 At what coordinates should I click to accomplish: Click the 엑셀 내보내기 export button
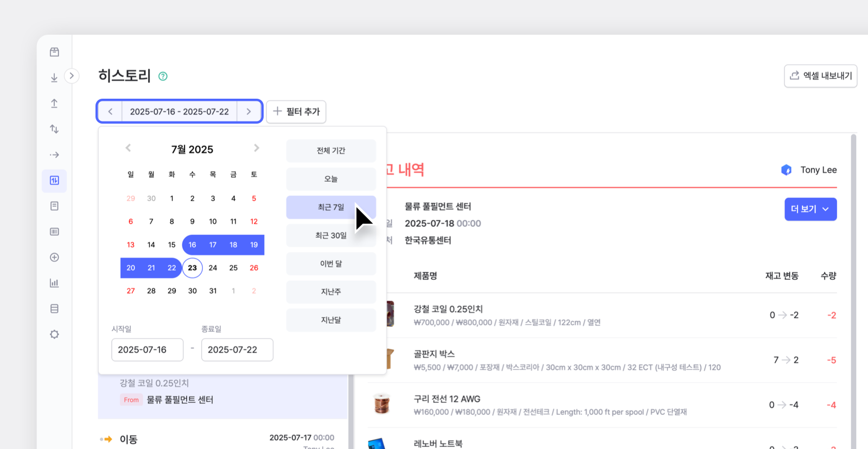(820, 76)
